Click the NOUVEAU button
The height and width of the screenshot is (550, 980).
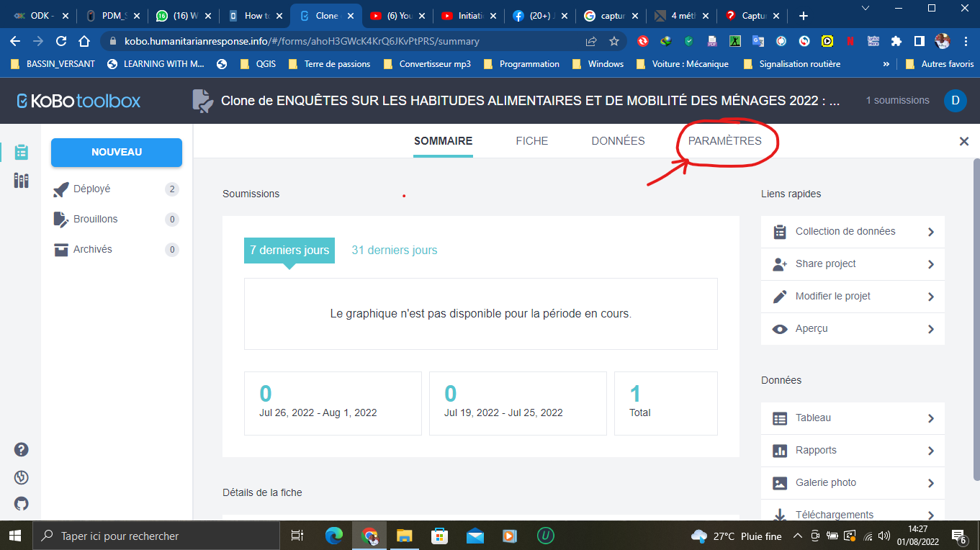117,153
